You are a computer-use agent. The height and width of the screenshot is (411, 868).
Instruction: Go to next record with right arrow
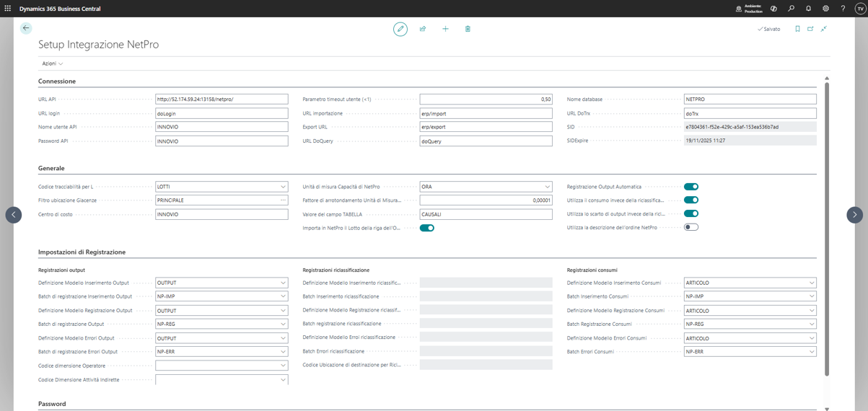pos(854,215)
